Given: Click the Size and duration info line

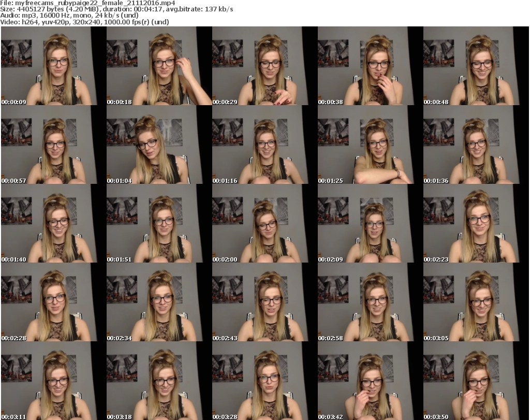Looking at the screenshot, I should coord(116,9).
